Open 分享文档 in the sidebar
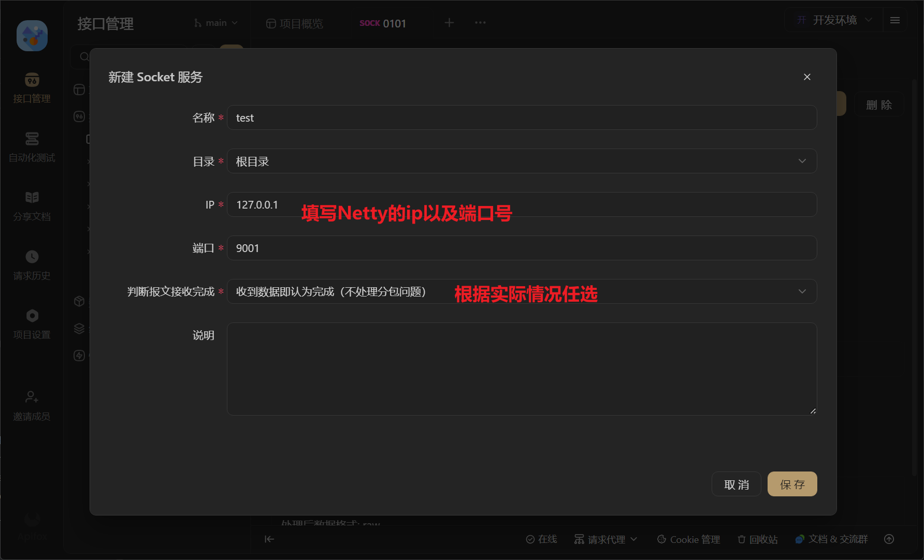Viewport: 924px width, 560px height. pos(32,206)
